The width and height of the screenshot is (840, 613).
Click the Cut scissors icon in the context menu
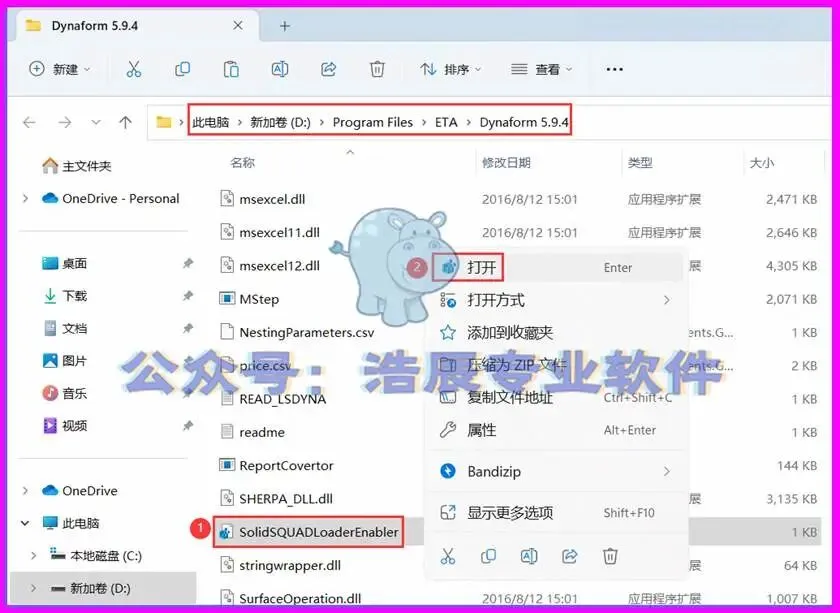click(448, 556)
